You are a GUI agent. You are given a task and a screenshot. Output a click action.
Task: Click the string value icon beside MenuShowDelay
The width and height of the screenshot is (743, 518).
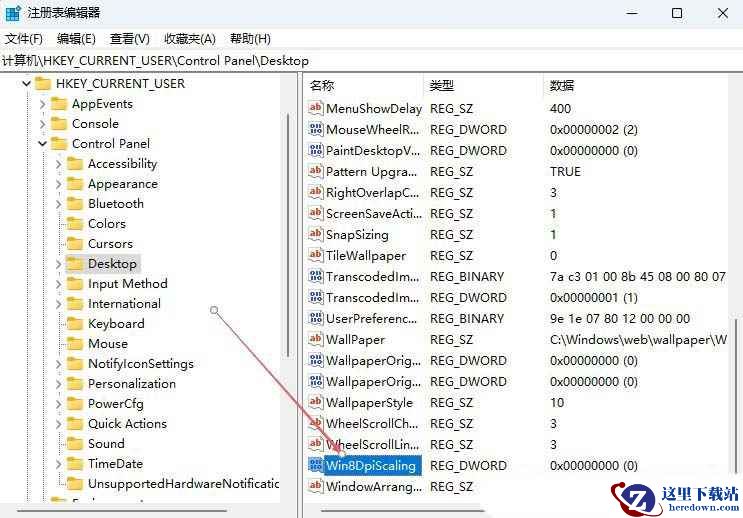click(x=316, y=109)
